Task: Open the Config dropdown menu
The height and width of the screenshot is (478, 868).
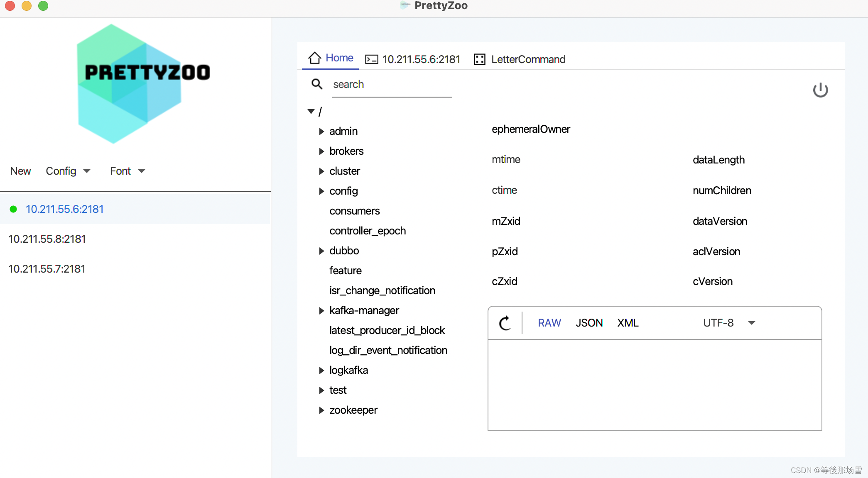Action: pyautogui.click(x=68, y=171)
